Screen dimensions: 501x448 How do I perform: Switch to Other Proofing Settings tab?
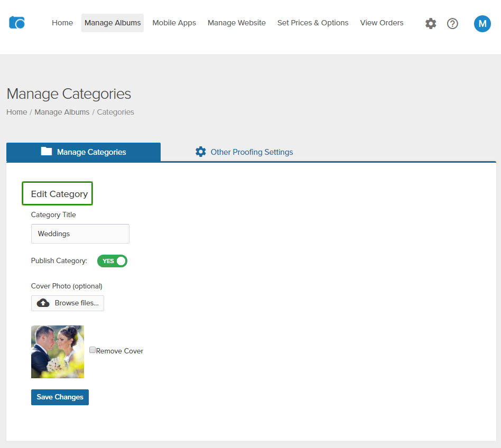(252, 152)
